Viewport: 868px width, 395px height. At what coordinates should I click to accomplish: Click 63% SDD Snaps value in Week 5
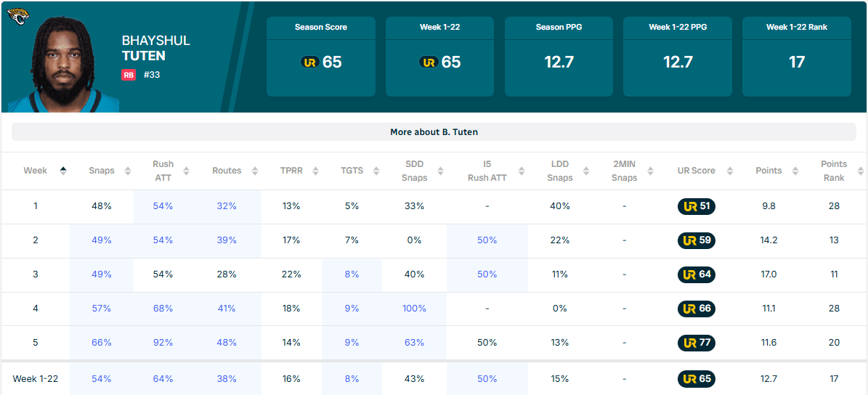pyautogui.click(x=414, y=343)
